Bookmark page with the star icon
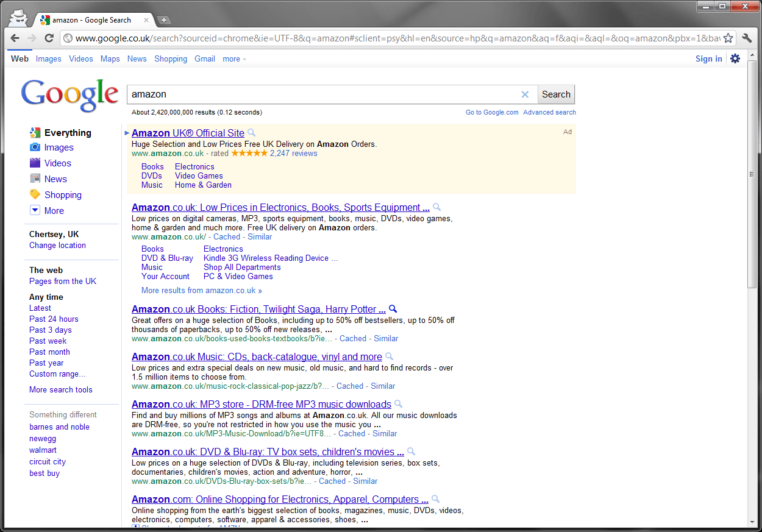 coord(728,38)
